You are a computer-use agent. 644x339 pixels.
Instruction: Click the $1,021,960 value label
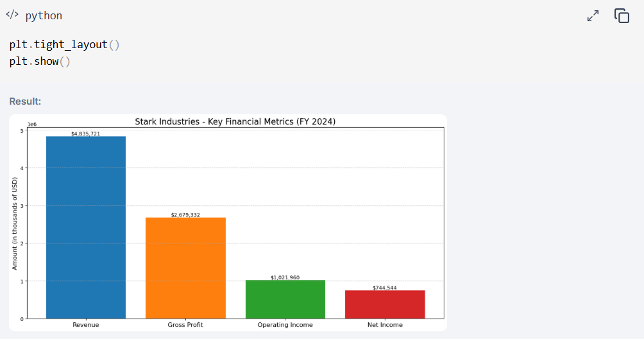[285, 277]
